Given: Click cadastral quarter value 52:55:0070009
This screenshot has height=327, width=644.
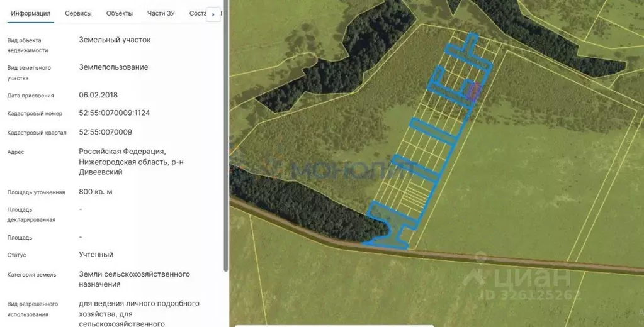Looking at the screenshot, I should pos(105,132).
